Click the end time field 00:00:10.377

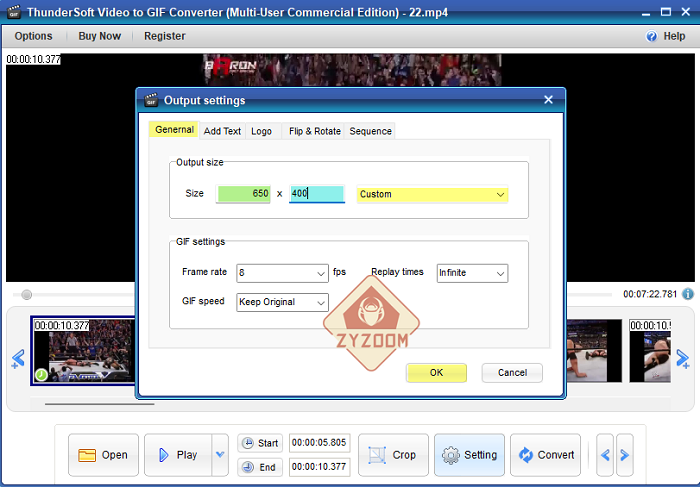click(x=319, y=467)
